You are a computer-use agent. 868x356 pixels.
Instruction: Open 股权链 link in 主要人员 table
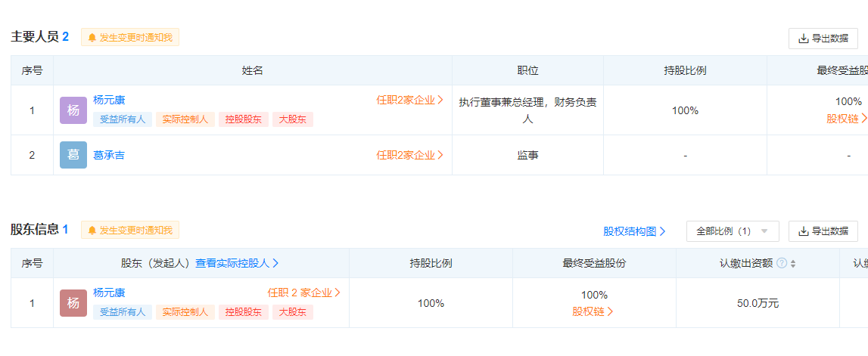847,118
